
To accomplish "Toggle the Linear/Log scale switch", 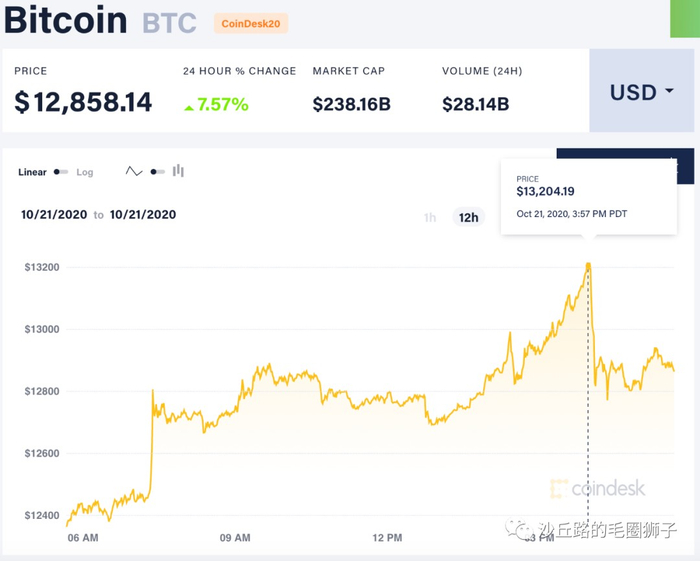I will click(x=61, y=172).
